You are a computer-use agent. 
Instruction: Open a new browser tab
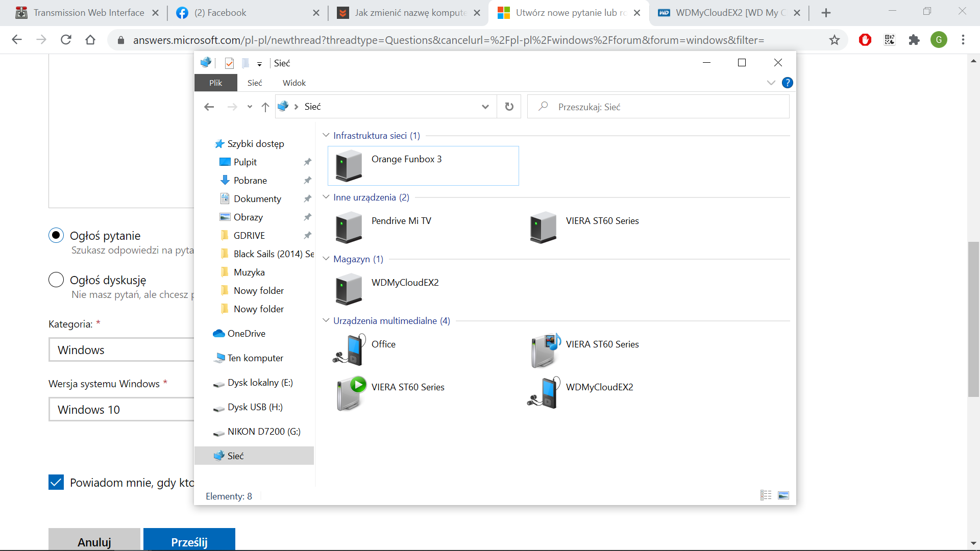[826, 13]
